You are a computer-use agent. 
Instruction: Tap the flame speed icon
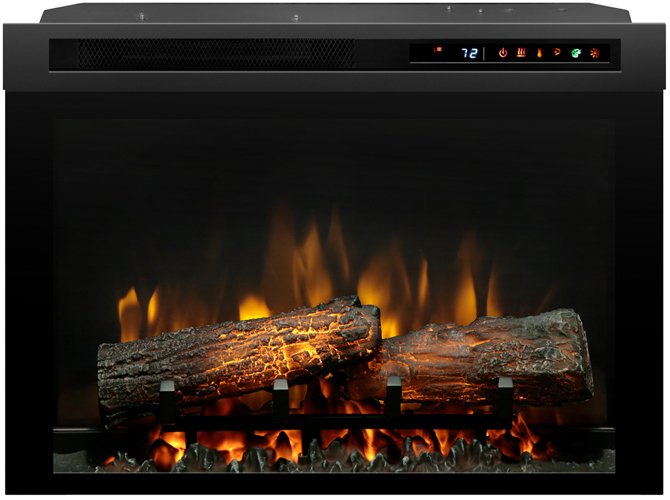point(557,52)
